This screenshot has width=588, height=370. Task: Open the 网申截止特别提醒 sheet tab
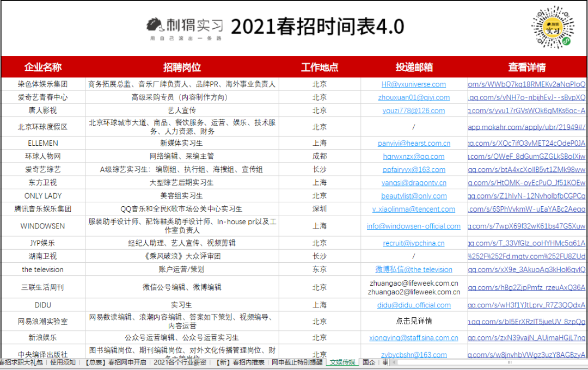pos(297,362)
